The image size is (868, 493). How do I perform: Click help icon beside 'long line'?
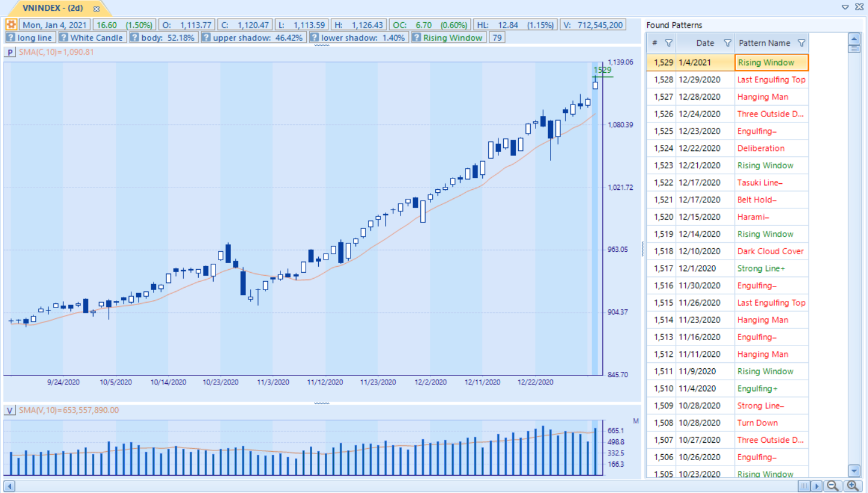point(10,38)
